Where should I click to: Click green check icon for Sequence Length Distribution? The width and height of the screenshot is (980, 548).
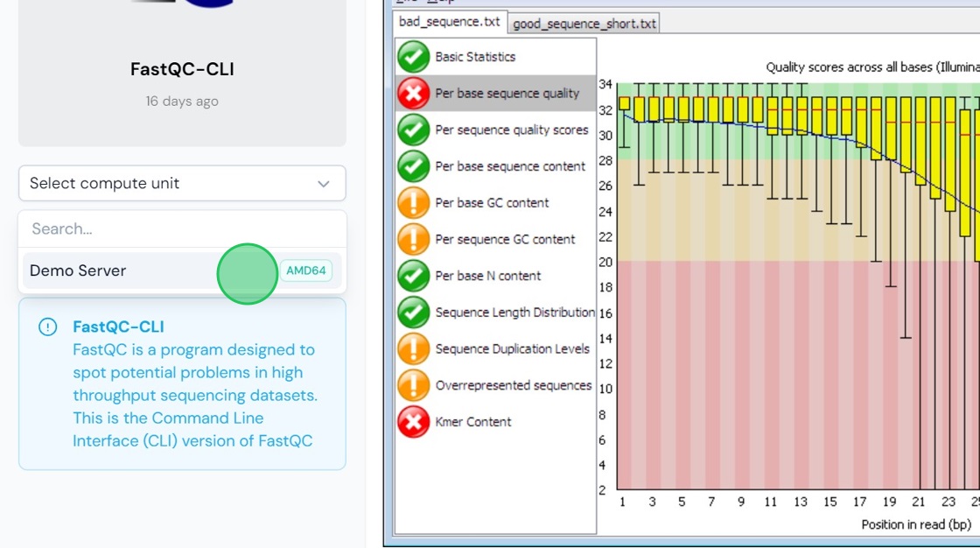point(413,313)
